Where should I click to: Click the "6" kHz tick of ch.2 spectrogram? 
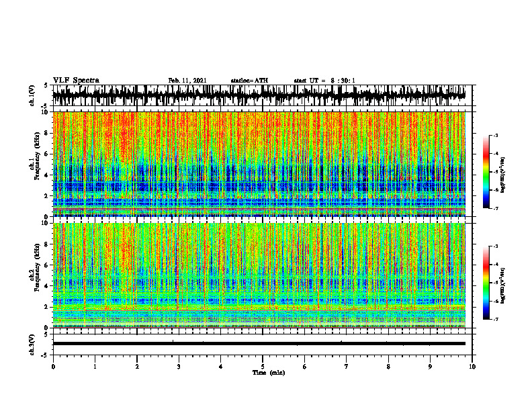(x=47, y=265)
